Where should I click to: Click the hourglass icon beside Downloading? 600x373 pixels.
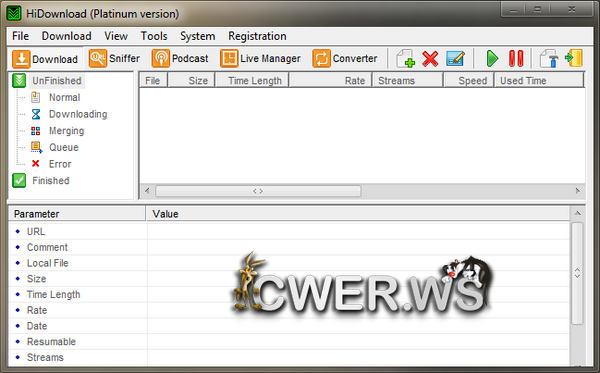pyautogui.click(x=36, y=114)
